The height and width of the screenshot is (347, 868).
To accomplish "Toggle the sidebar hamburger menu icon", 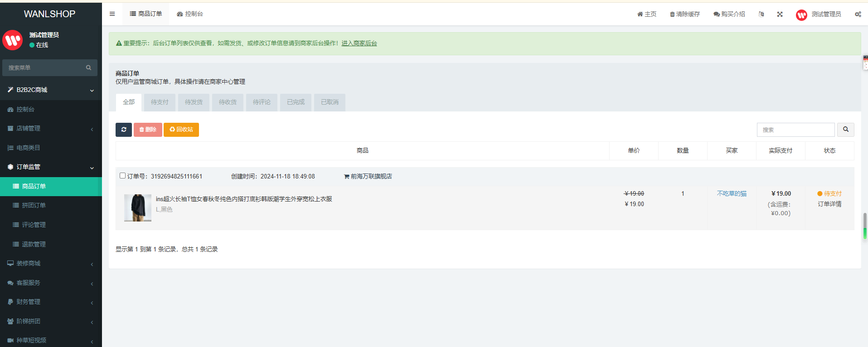I will (112, 14).
